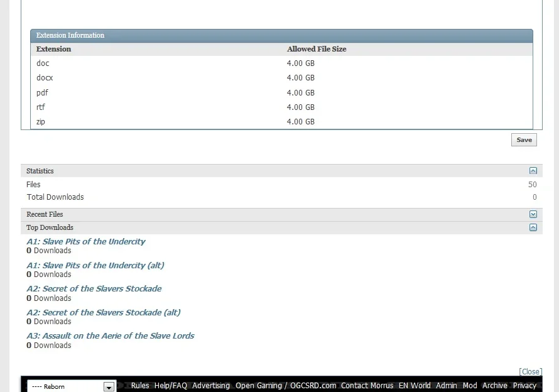Open the Archive footer link
This screenshot has height=392, width=559.
[x=495, y=386]
